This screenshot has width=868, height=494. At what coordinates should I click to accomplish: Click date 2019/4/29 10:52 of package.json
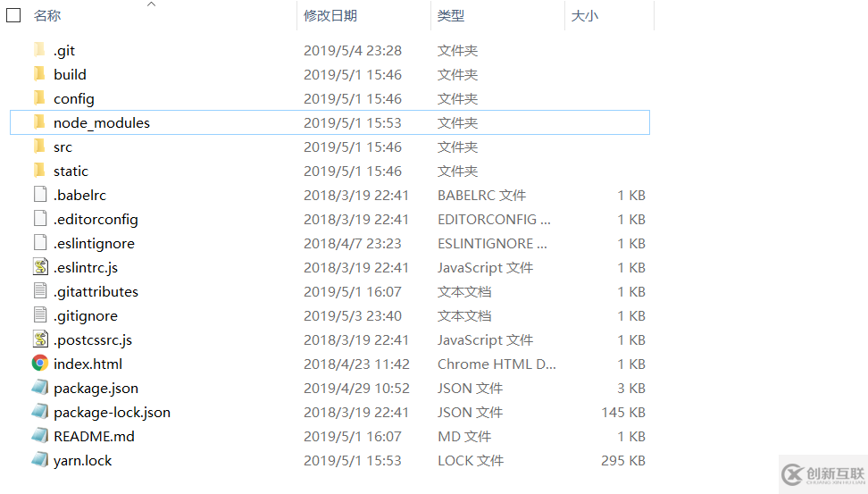coord(356,389)
